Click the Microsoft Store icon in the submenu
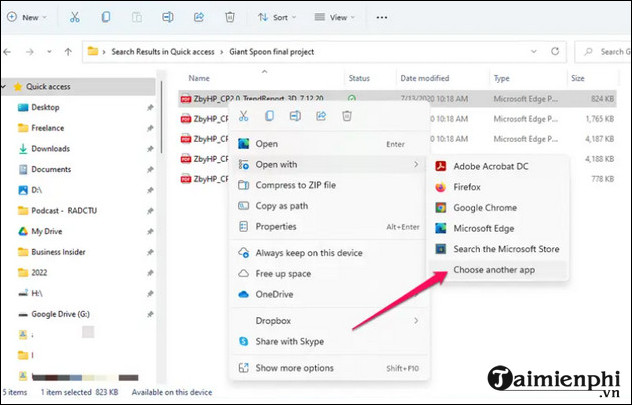 point(441,249)
